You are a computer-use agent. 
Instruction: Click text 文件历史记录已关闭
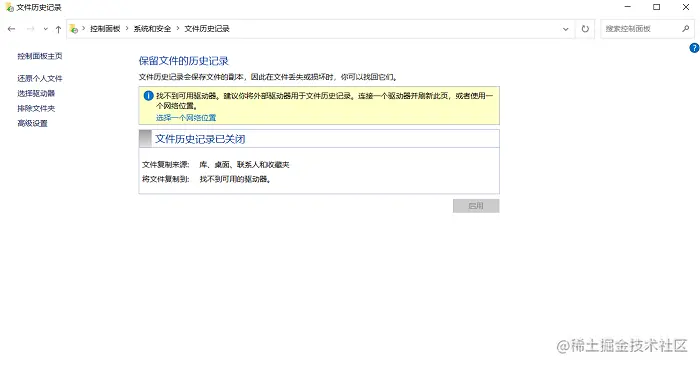200,139
